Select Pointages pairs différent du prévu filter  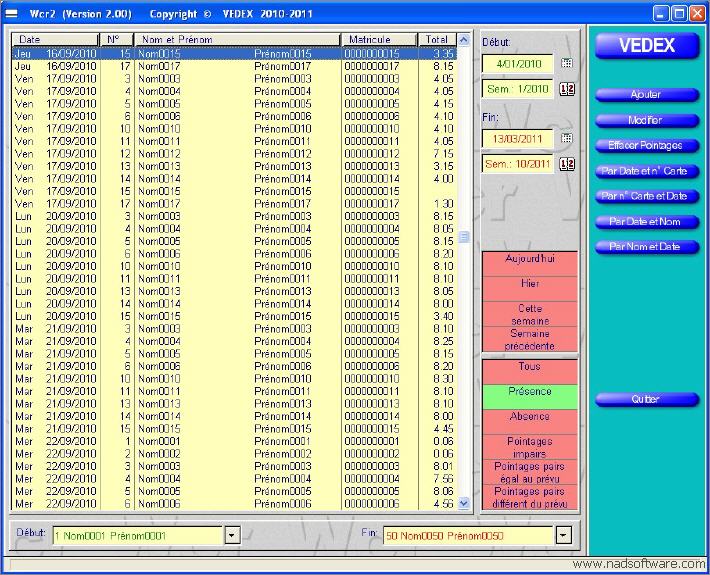pyautogui.click(x=530, y=497)
